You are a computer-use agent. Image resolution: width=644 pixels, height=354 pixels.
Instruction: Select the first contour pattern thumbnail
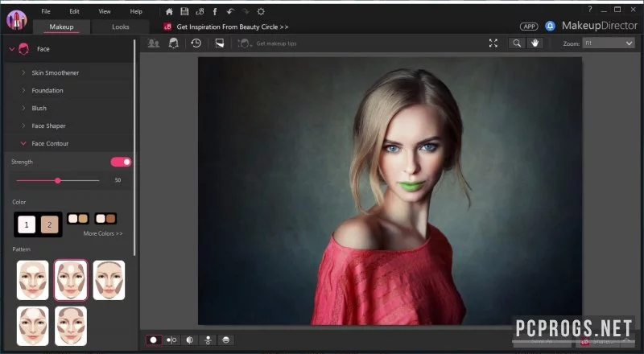32,280
